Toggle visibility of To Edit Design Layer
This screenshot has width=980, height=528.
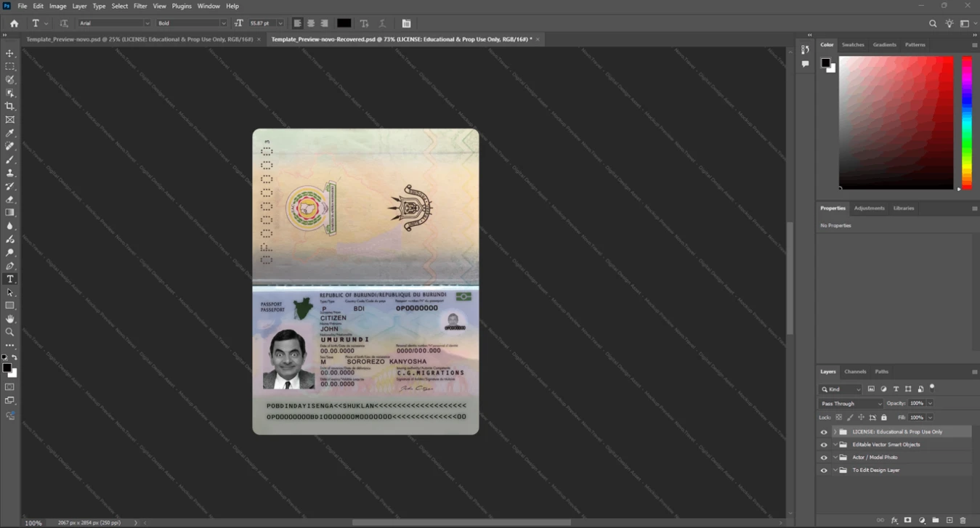click(x=824, y=471)
